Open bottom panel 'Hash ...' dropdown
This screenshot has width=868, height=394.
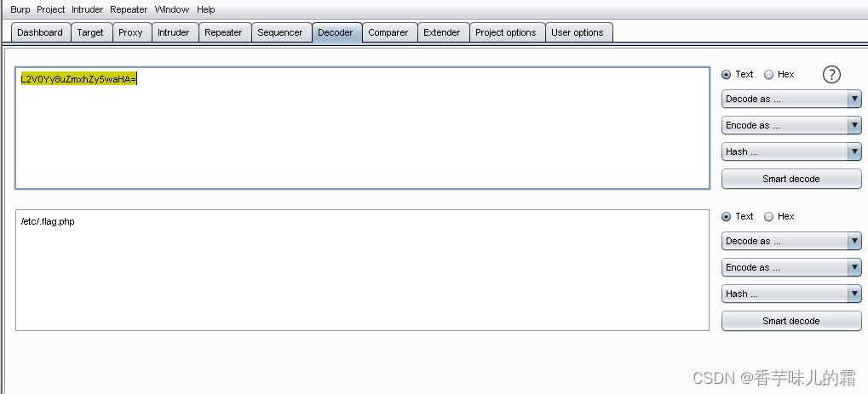pos(791,294)
